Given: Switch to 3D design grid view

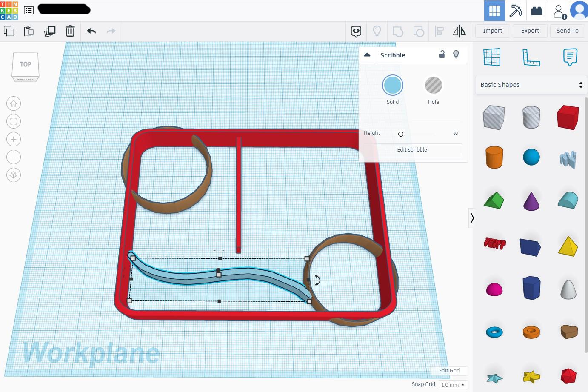Looking at the screenshot, I should tap(494, 11).
